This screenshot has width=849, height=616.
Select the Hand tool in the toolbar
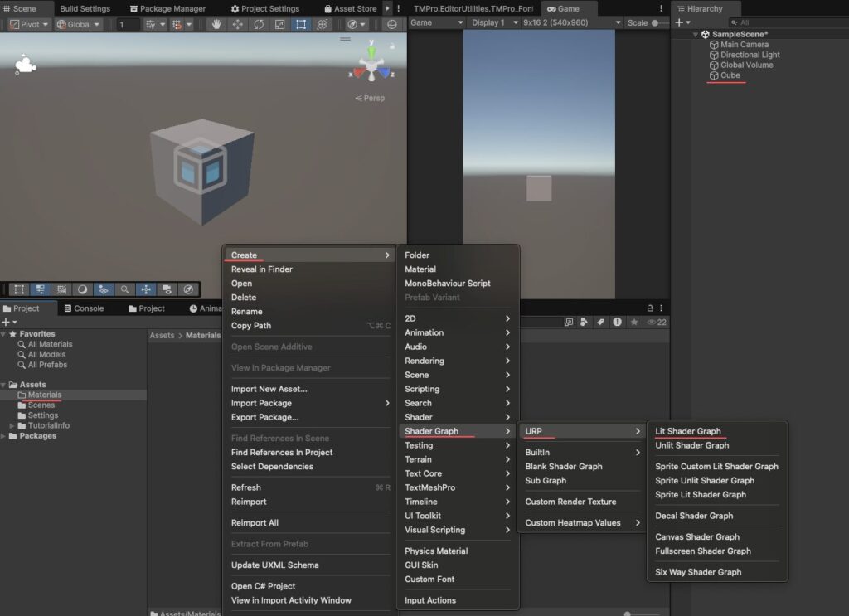[215, 24]
